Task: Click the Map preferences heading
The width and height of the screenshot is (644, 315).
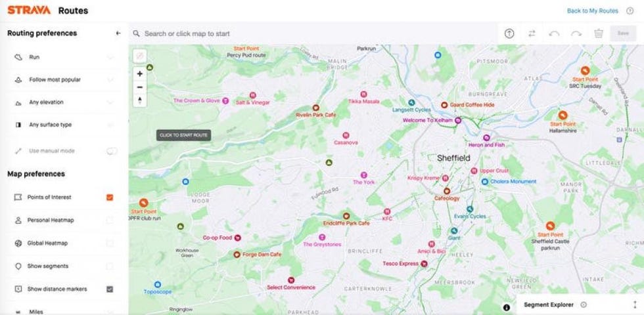Action: pyautogui.click(x=36, y=174)
